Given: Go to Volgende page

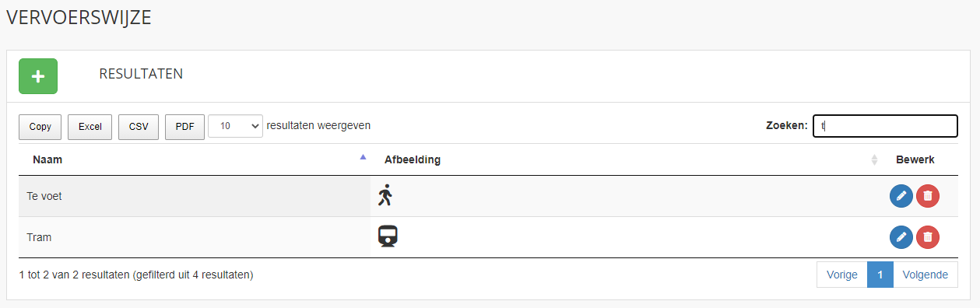Looking at the screenshot, I should point(926,275).
